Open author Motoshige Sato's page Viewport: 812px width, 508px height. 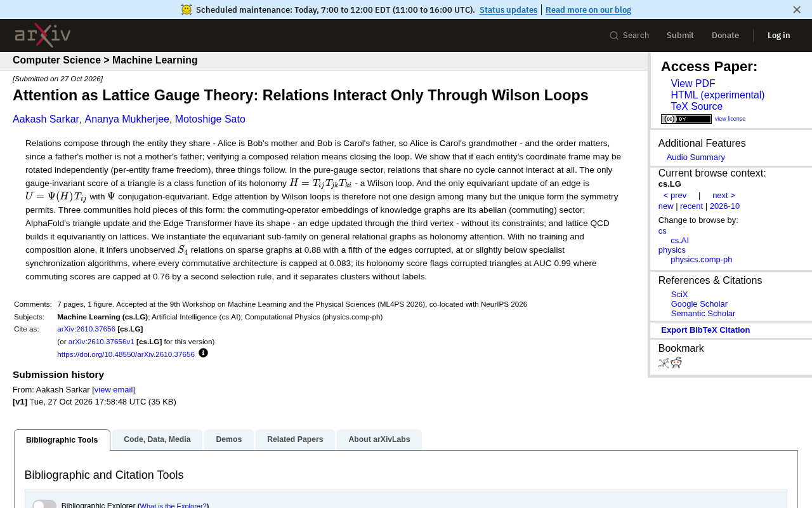tap(210, 119)
